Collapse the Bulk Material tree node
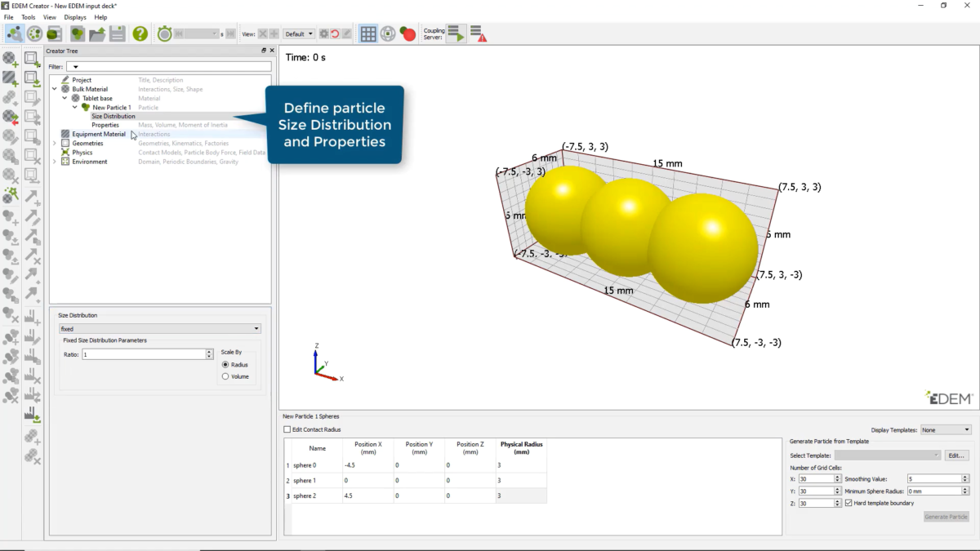Viewport: 980px width, 551px height. point(55,89)
